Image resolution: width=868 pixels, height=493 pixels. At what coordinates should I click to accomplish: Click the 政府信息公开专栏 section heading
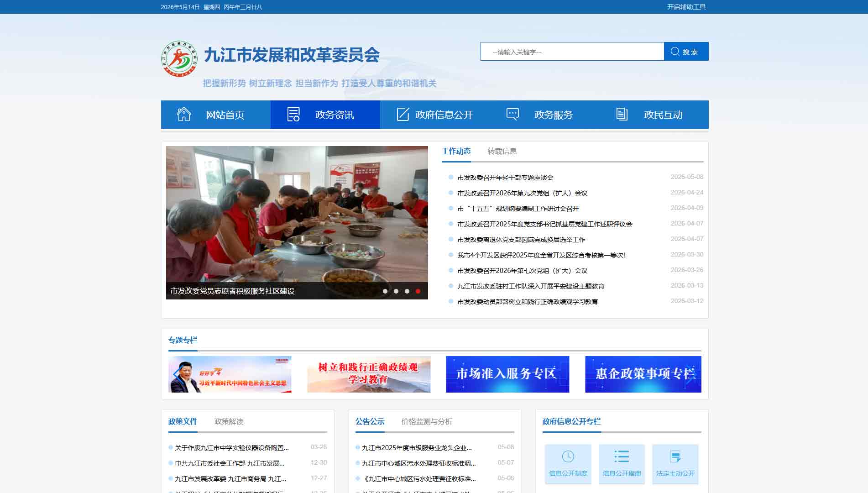coord(571,421)
